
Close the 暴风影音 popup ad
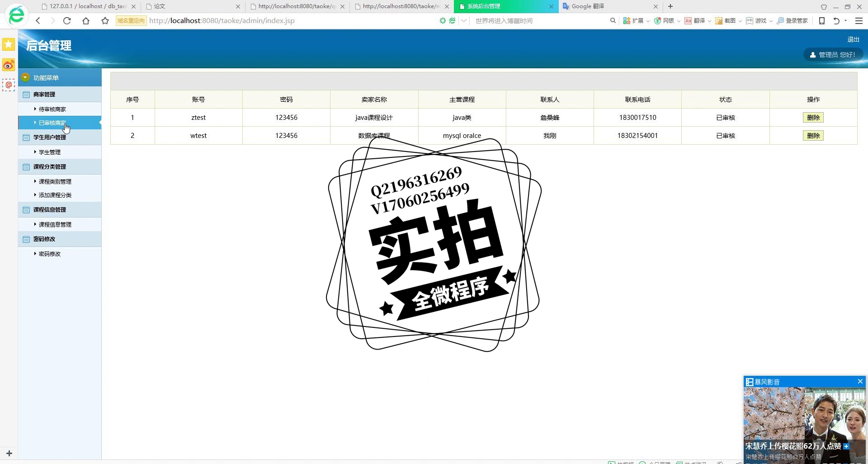(x=860, y=382)
